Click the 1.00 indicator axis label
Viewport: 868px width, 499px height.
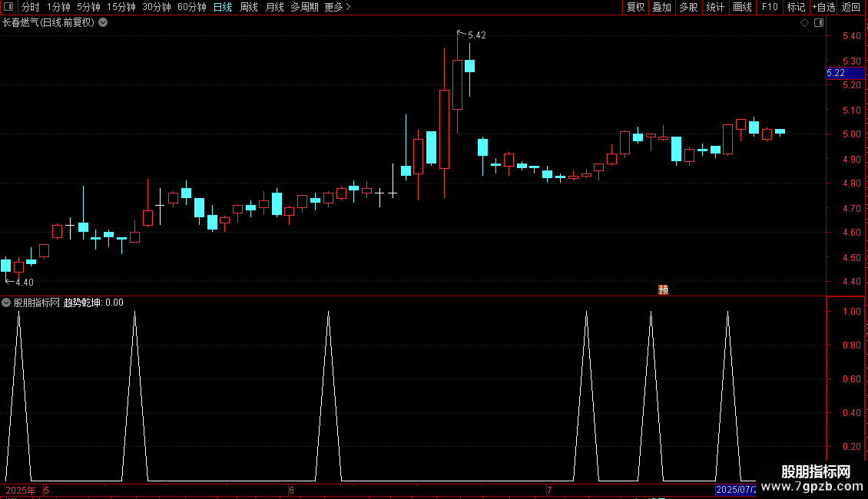(851, 312)
